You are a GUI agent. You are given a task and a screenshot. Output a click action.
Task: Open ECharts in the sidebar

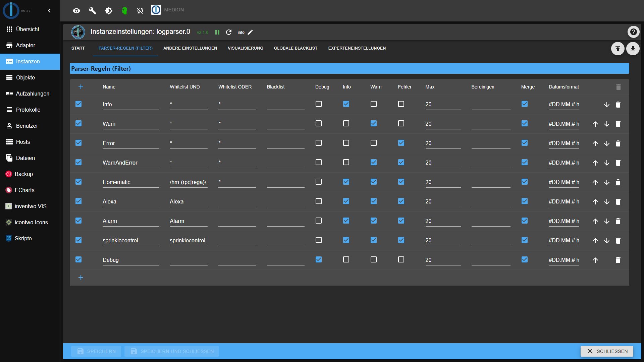[x=30, y=190]
